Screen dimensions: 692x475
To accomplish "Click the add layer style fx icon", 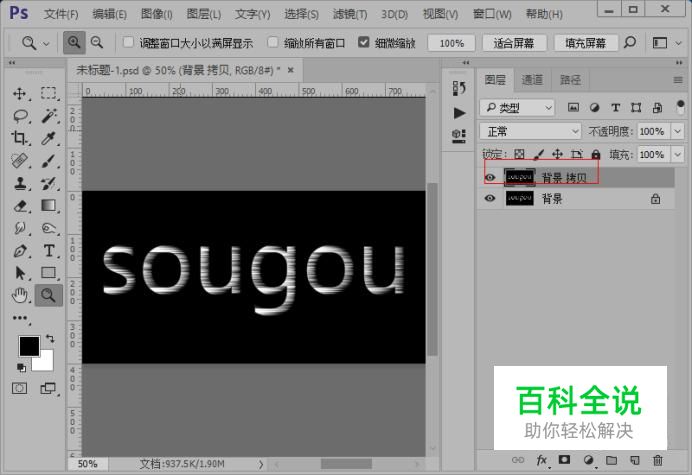I will [x=542, y=460].
